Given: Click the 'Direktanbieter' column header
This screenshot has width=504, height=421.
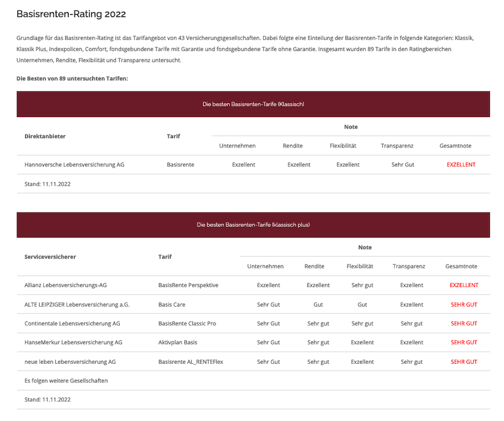Looking at the screenshot, I should click(45, 136).
